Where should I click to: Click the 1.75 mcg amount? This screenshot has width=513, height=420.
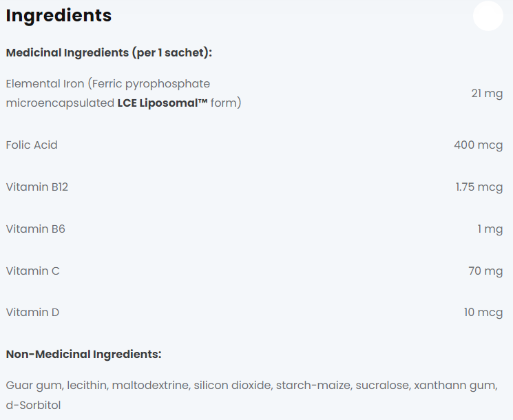click(x=479, y=187)
